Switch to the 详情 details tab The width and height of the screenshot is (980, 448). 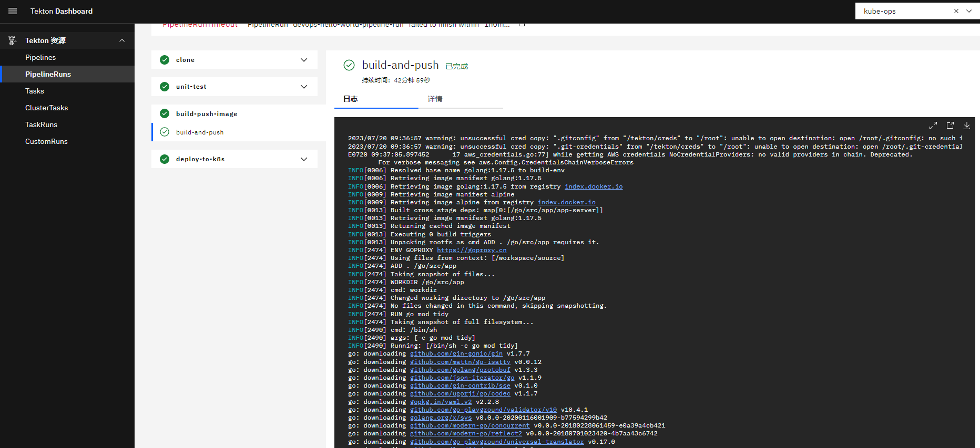coord(461,99)
